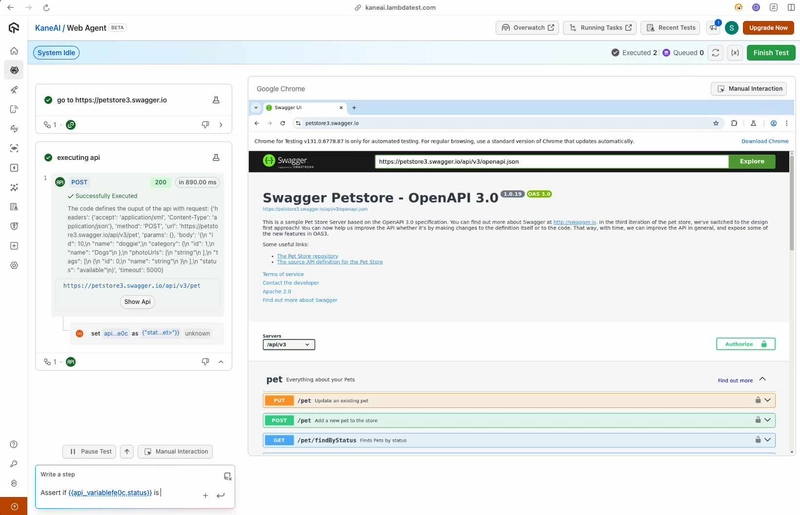800x515 pixels.
Task: Click the up-arrow button beside Pause Test
Action: point(127,451)
